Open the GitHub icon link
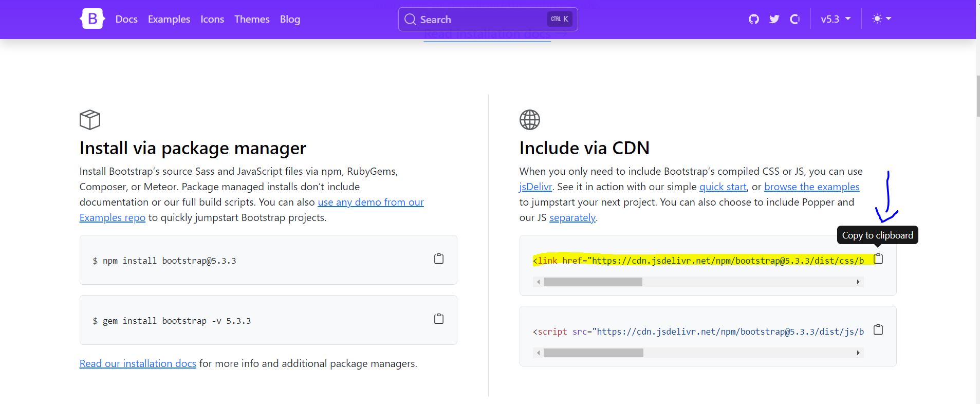 pos(754,19)
